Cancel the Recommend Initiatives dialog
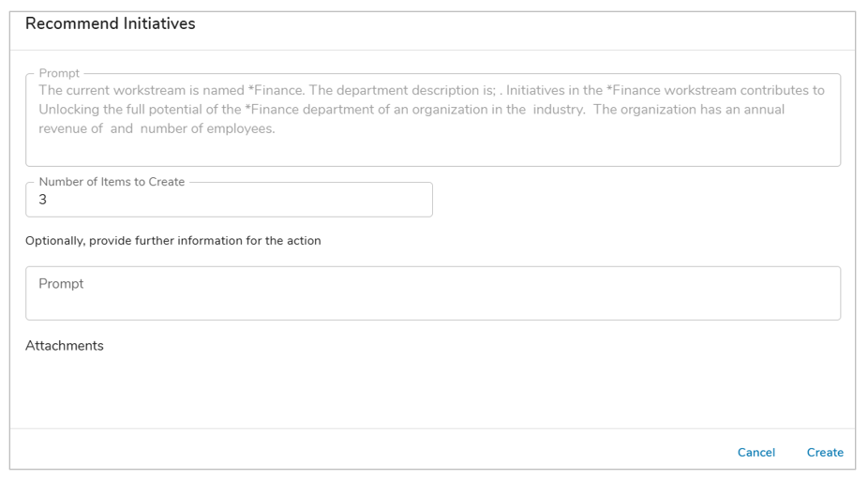868x479 pixels. click(756, 453)
